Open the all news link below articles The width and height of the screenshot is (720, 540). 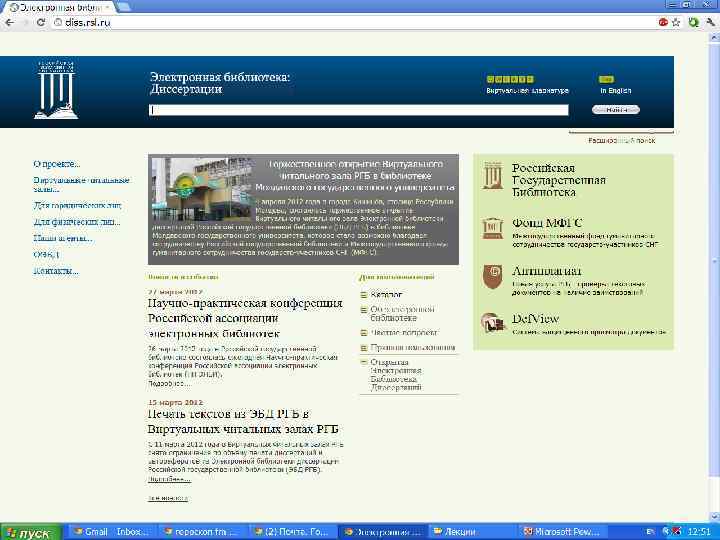(x=168, y=498)
